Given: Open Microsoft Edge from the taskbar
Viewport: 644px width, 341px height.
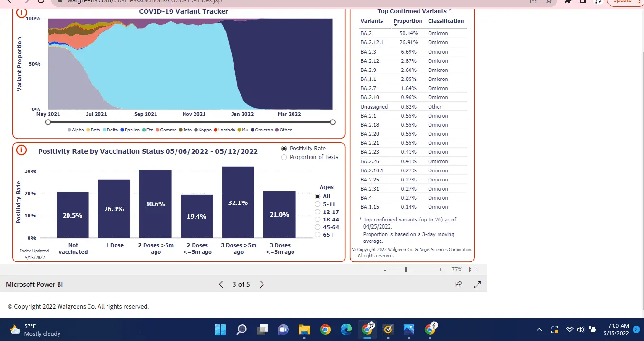Looking at the screenshot, I should [x=346, y=330].
